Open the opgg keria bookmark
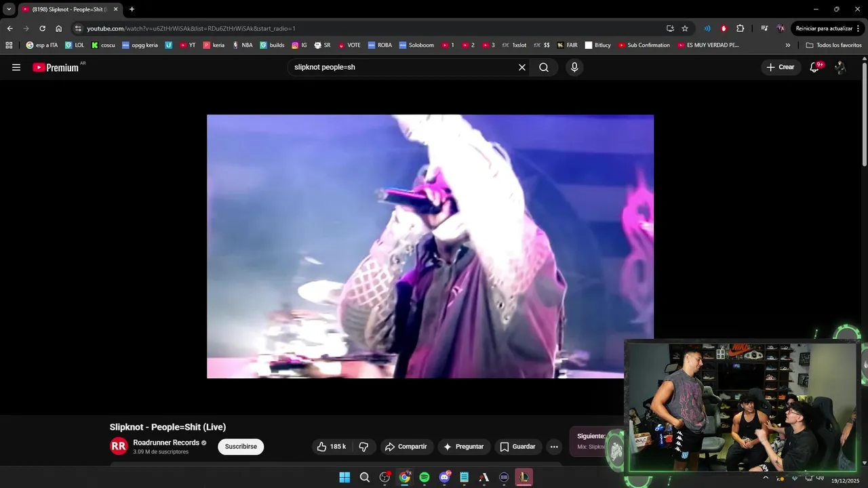 click(140, 45)
